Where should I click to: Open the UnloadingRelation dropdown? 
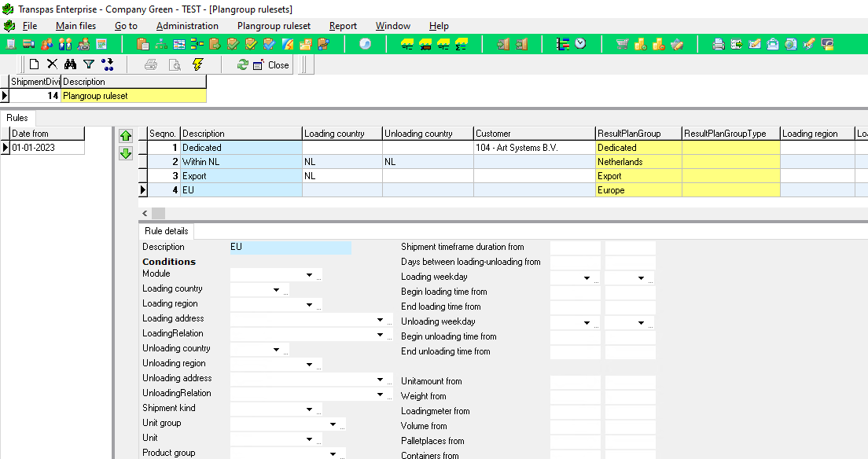pyautogui.click(x=380, y=395)
